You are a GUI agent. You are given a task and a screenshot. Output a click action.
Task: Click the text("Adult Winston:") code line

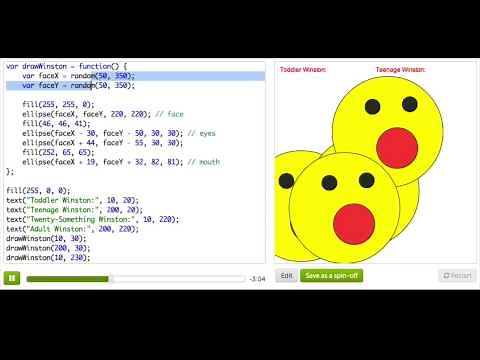72,229
